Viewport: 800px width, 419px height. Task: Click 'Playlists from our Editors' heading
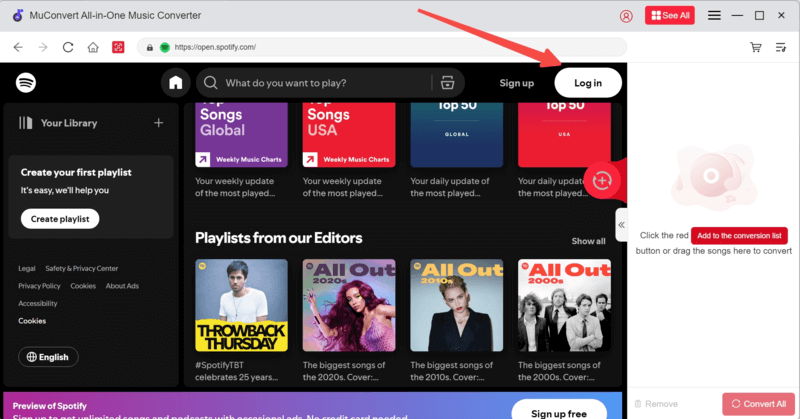click(x=279, y=238)
